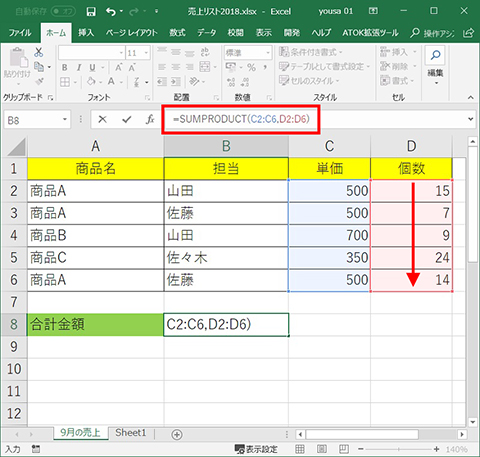The width and height of the screenshot is (480, 457).
Task: Click the Merge and Center icon
Action: (205, 67)
